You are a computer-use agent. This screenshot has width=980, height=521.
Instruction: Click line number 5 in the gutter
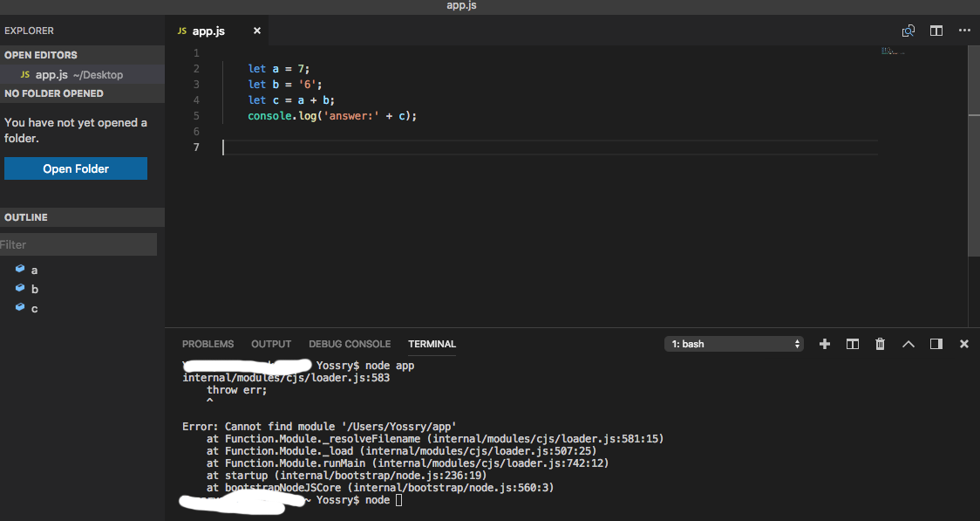click(x=196, y=116)
